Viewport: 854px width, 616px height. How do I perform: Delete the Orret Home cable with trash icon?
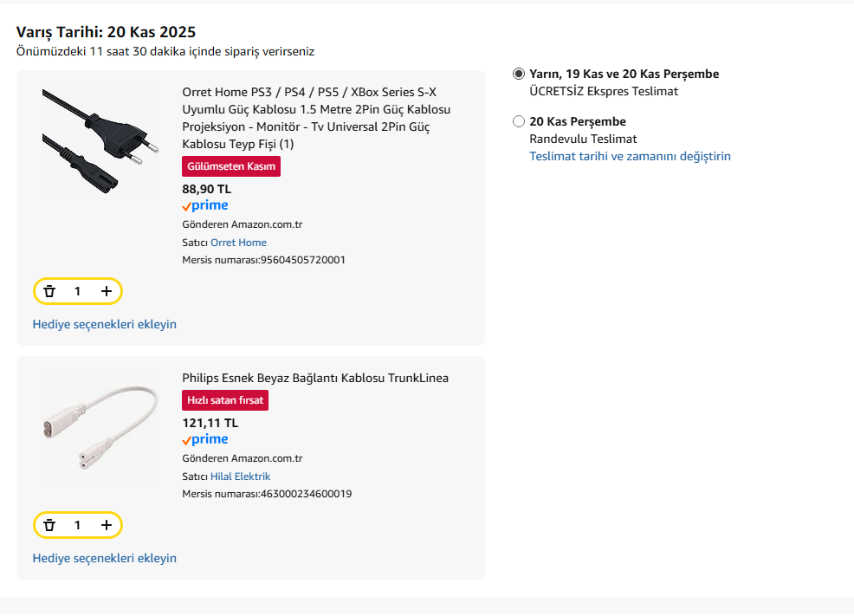click(49, 292)
